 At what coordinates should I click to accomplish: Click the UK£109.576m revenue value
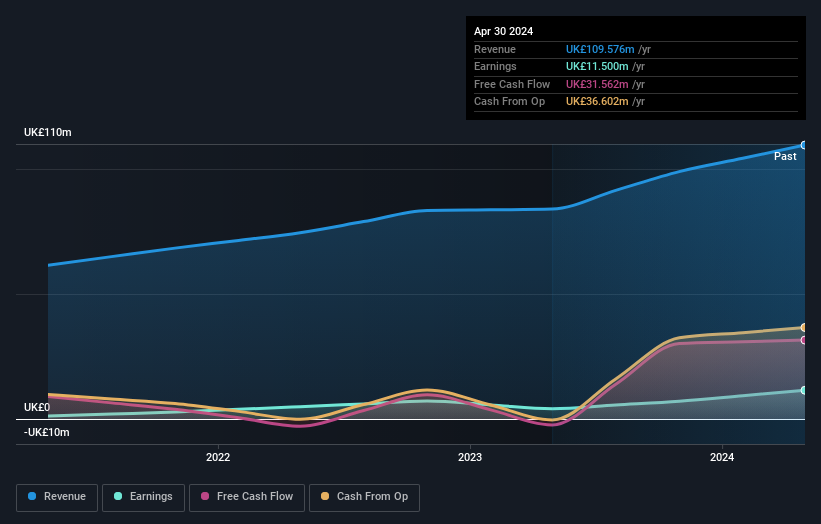click(x=600, y=49)
